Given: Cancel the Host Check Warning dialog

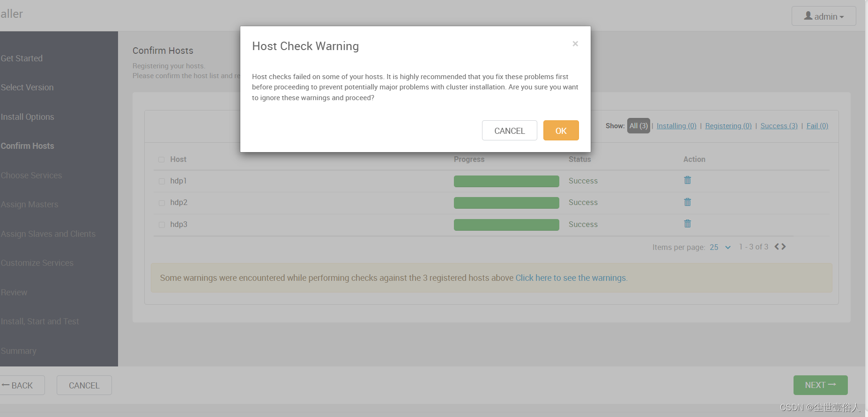Looking at the screenshot, I should click(x=509, y=131).
